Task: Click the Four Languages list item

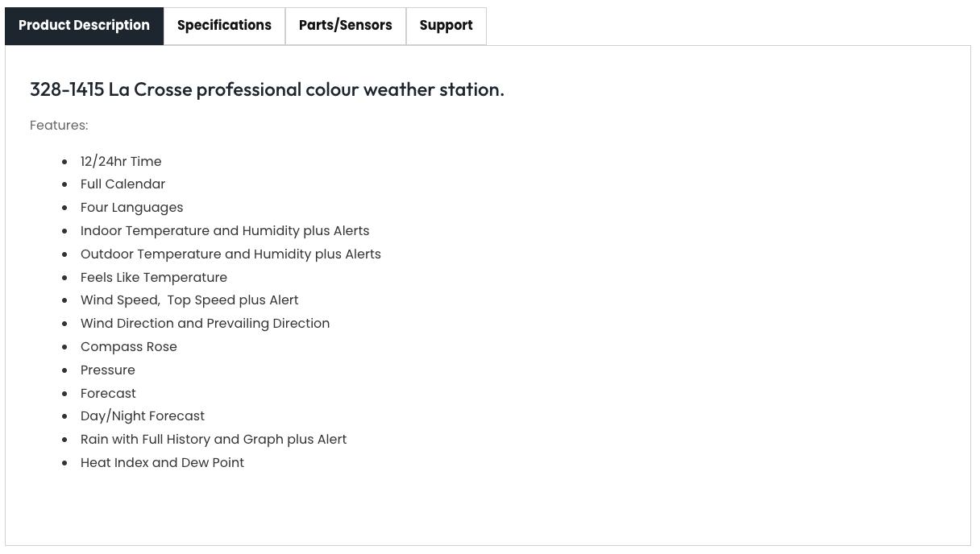Action: [x=132, y=208]
